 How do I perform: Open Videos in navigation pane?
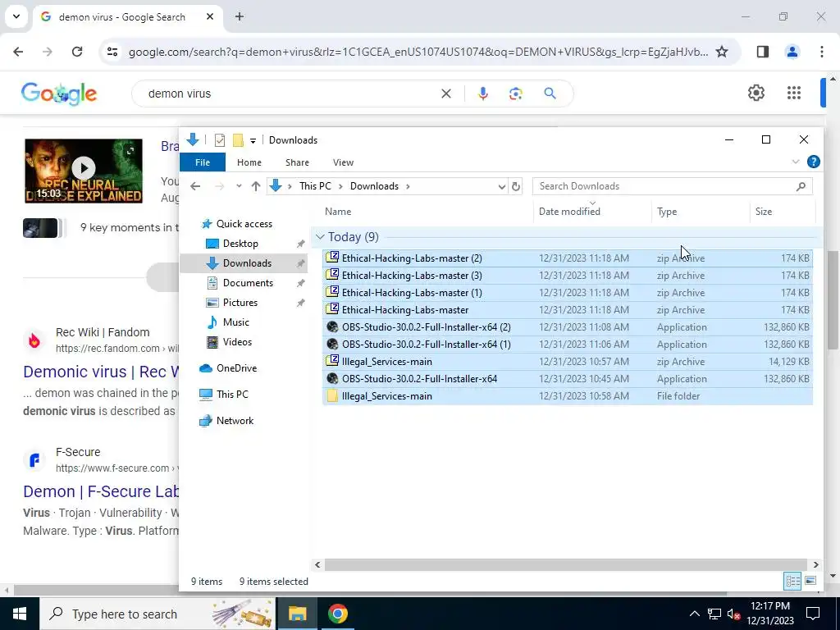tap(237, 342)
